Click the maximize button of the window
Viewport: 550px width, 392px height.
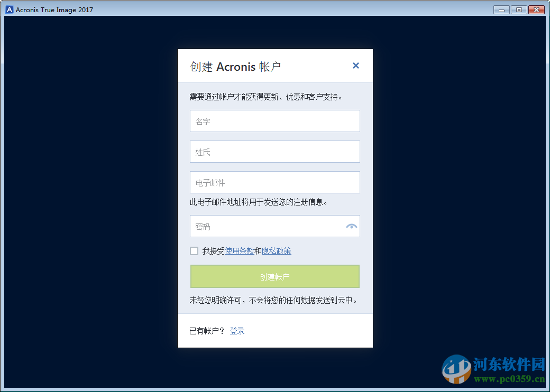point(518,9)
